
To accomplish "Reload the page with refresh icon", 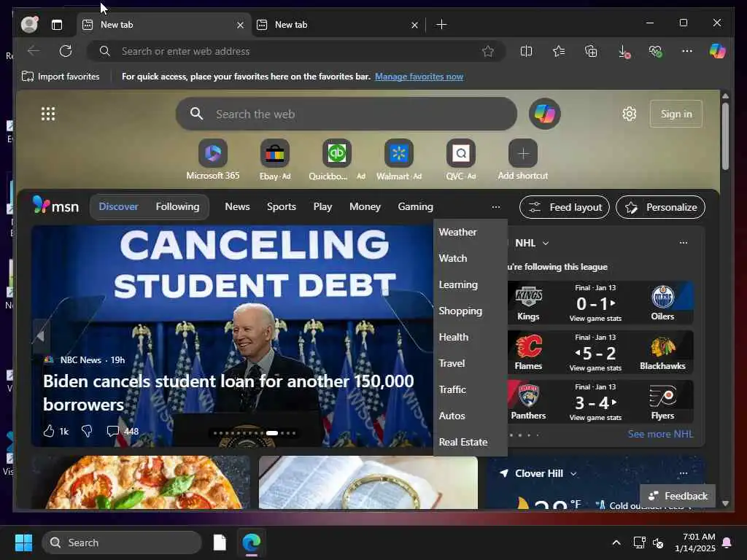I will (66, 51).
